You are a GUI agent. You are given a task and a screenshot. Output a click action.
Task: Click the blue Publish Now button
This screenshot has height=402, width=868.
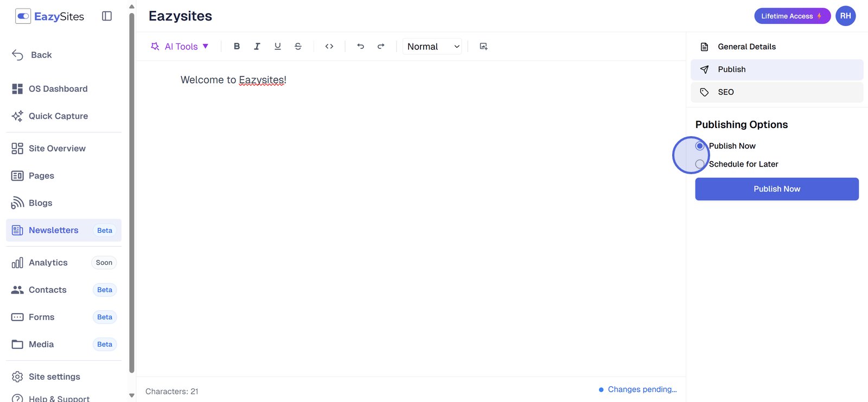pos(777,189)
